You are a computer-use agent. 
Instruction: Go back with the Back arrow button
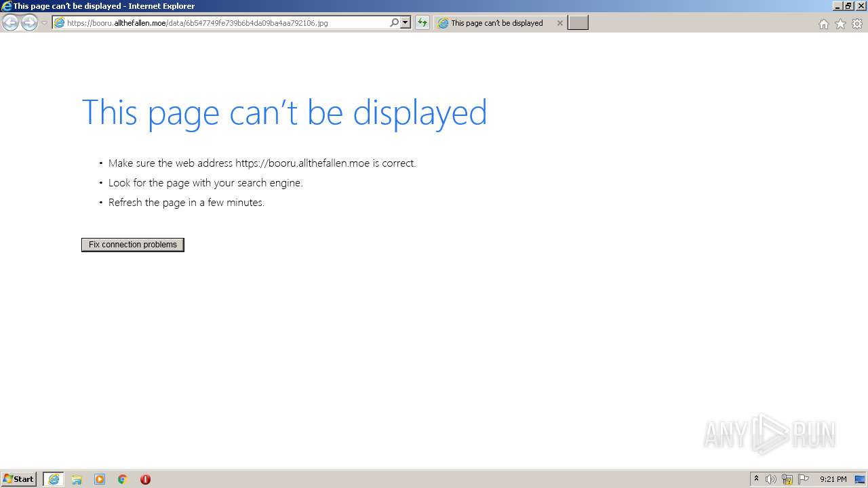coord(10,23)
